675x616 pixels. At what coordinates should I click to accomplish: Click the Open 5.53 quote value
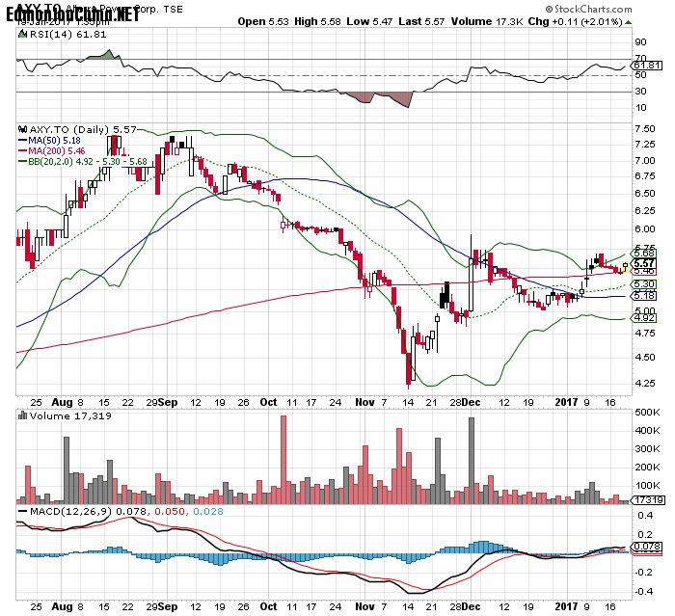tap(263, 21)
